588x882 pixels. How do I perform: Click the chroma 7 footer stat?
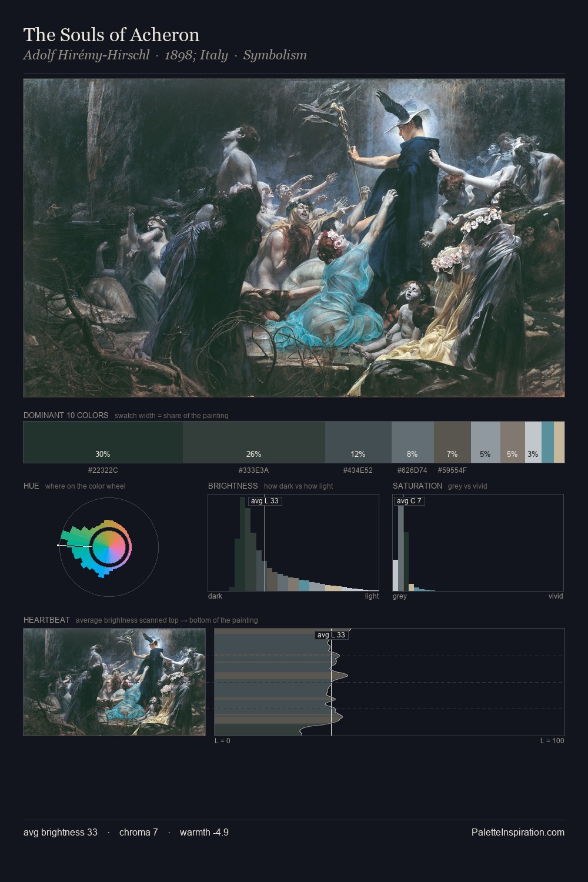(138, 833)
